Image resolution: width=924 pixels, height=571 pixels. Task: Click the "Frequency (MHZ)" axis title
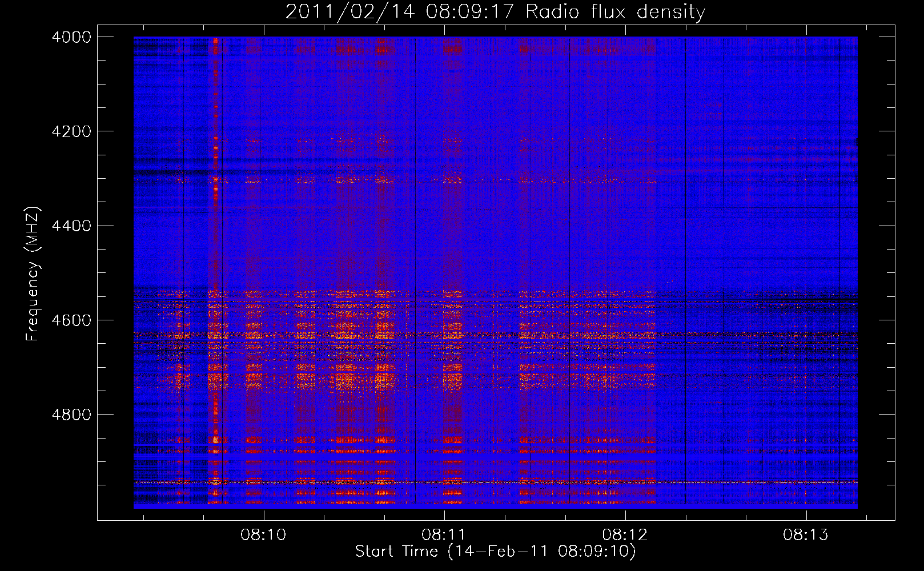(33, 274)
